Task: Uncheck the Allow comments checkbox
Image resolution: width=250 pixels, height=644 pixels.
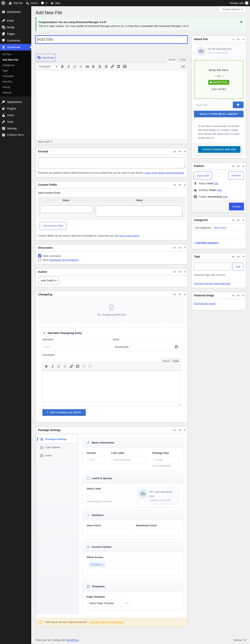Action: (40, 256)
